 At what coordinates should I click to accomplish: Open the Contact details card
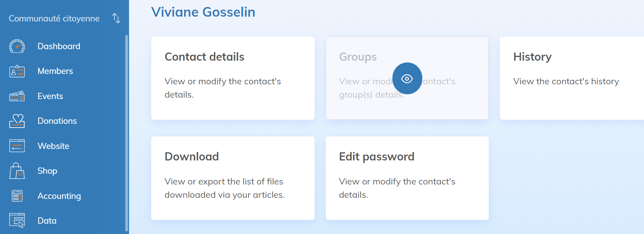coord(233,78)
